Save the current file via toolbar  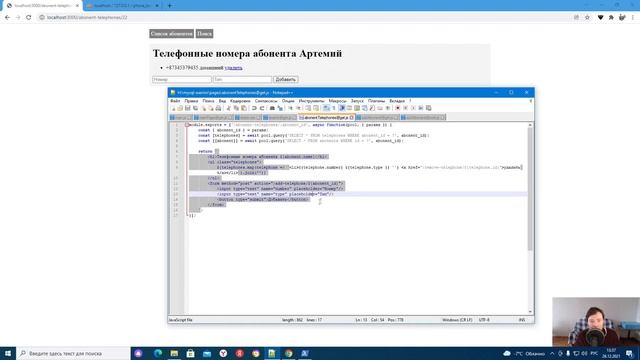(x=187, y=108)
